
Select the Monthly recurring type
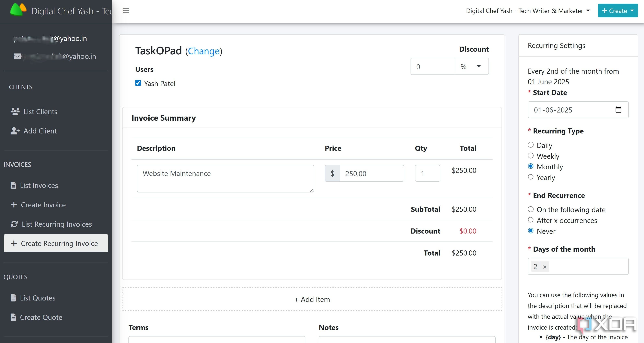pos(530,166)
